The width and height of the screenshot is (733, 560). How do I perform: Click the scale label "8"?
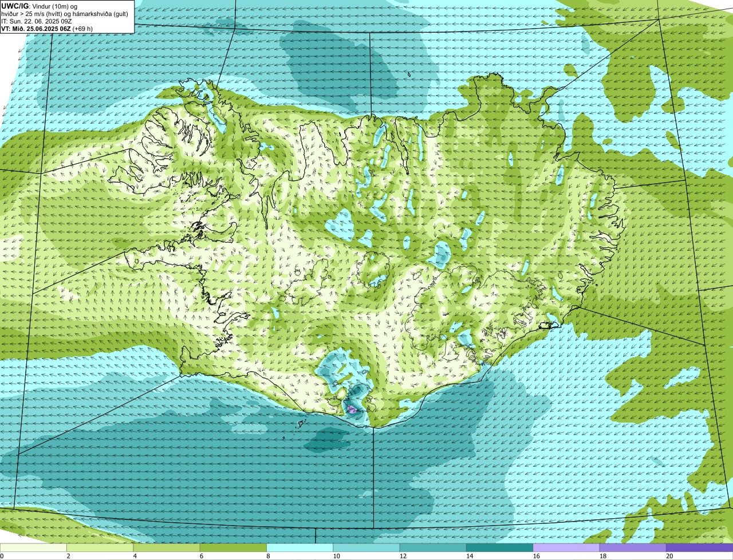pyautogui.click(x=267, y=556)
